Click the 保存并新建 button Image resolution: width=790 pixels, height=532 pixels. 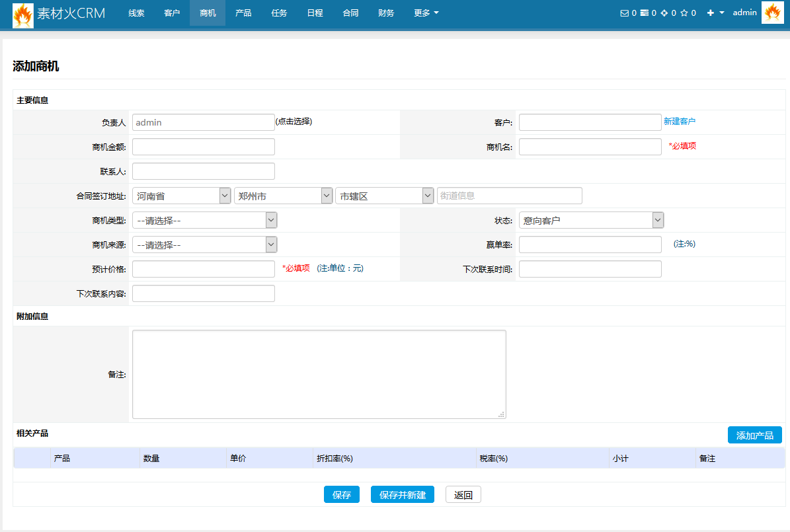(403, 495)
